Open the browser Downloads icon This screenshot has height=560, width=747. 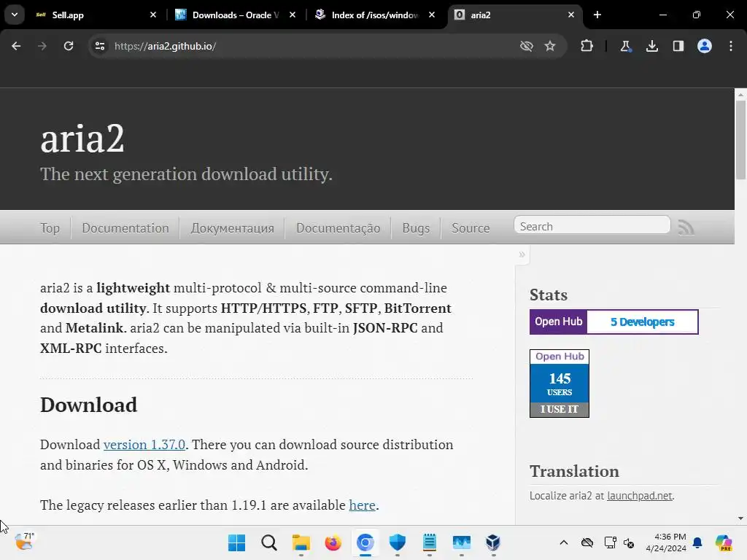click(652, 46)
